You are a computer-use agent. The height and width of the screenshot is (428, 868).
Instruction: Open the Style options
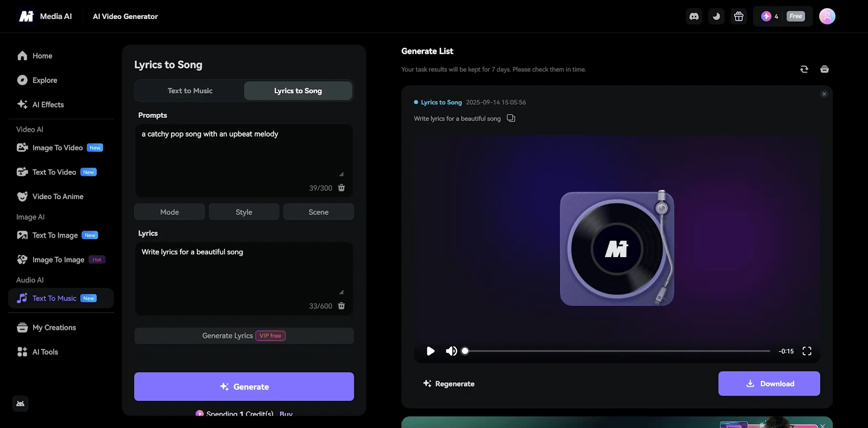(244, 212)
